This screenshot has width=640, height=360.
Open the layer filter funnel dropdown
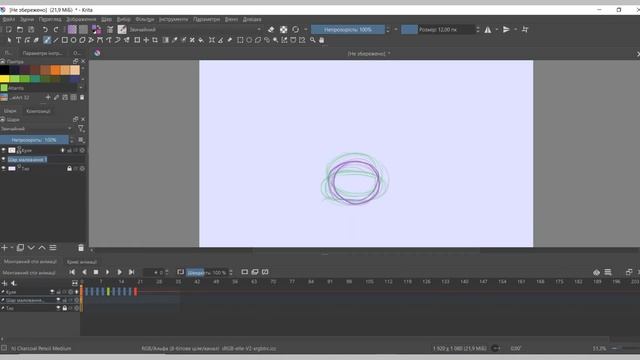coord(81,129)
